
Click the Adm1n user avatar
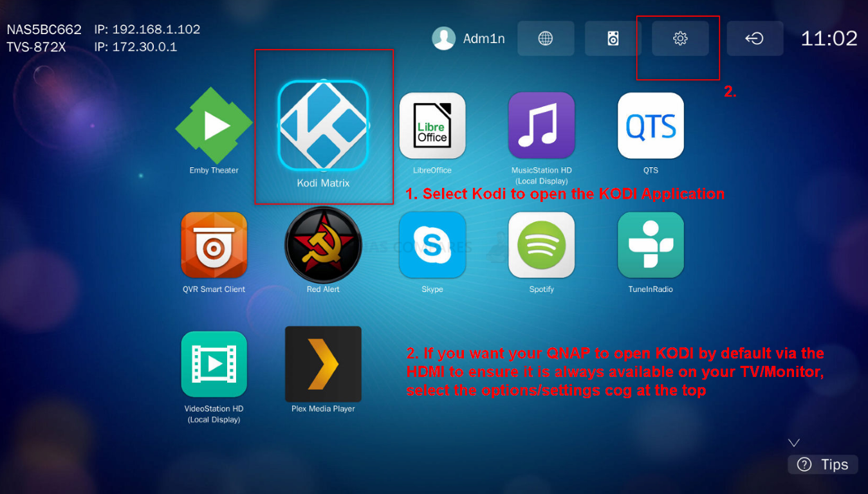tap(444, 39)
